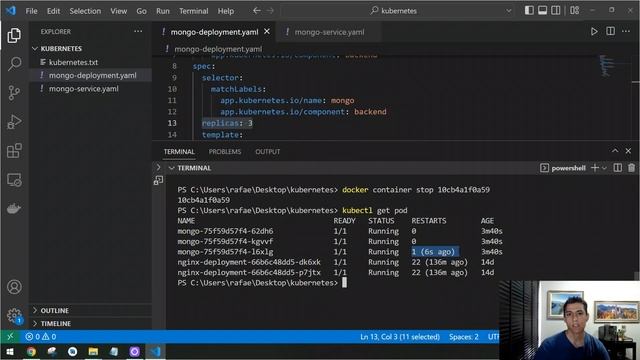Open the Accounts menu icon
This screenshot has width=640, height=360.
tap(14, 287)
